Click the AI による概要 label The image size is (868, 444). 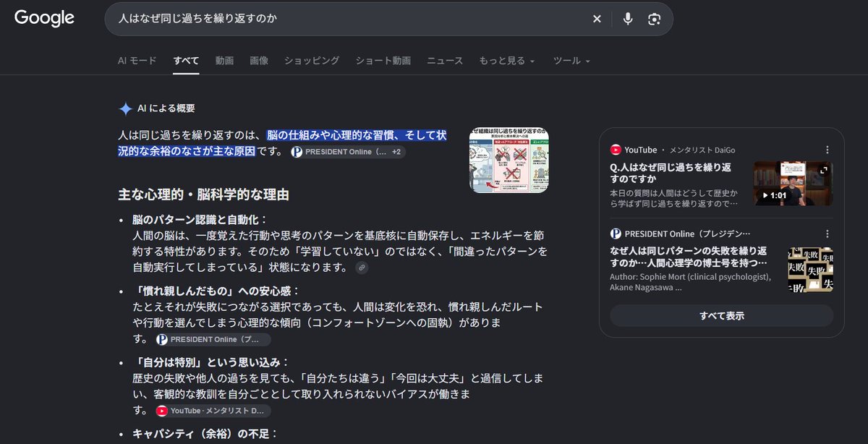point(166,108)
